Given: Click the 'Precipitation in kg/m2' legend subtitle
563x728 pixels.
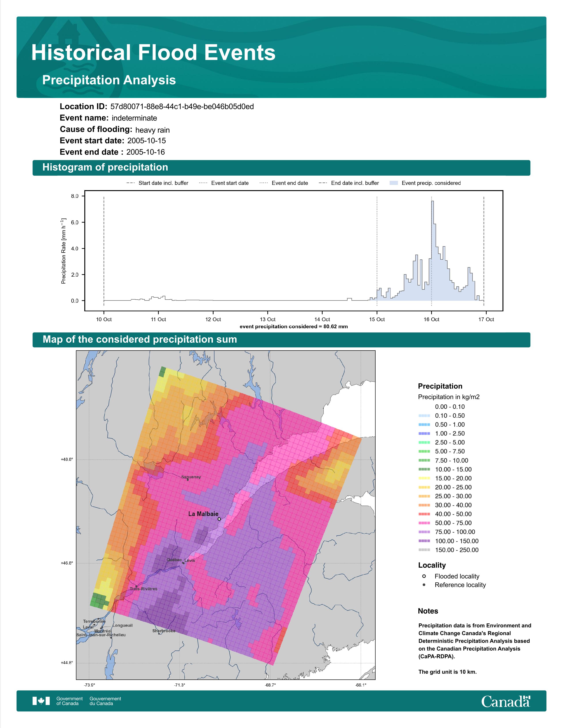Looking at the screenshot, I should pos(449,397).
